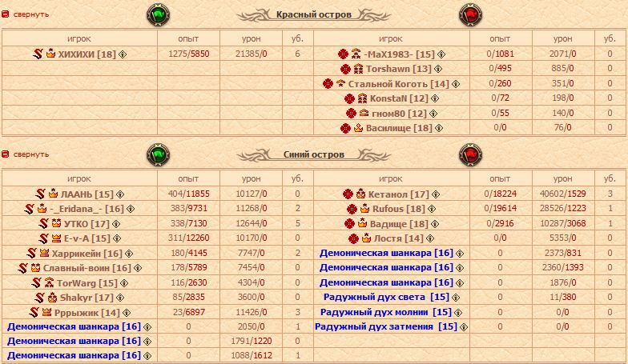Screen dimensions: 628x364
Task: Select experience value 404/11855
Action: [x=189, y=194]
